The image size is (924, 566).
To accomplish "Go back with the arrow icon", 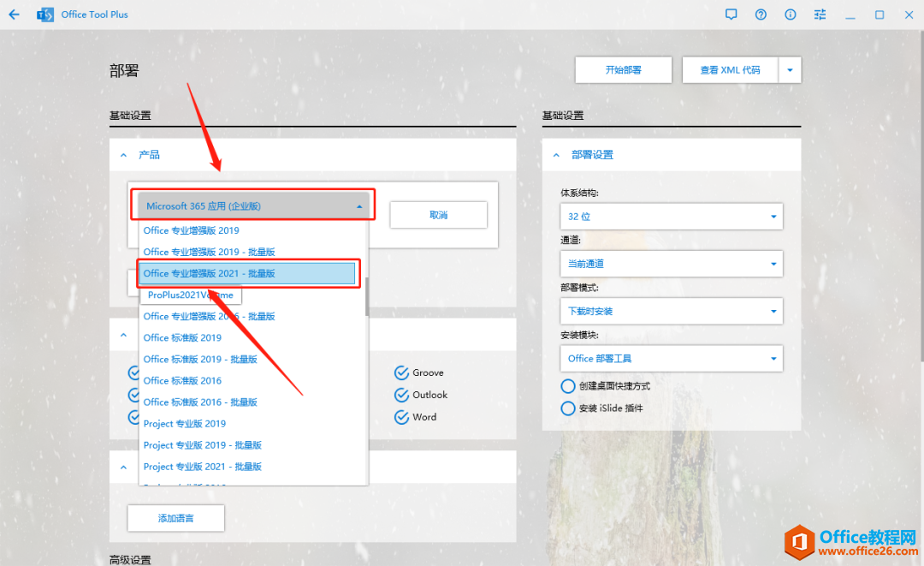I will click(15, 15).
